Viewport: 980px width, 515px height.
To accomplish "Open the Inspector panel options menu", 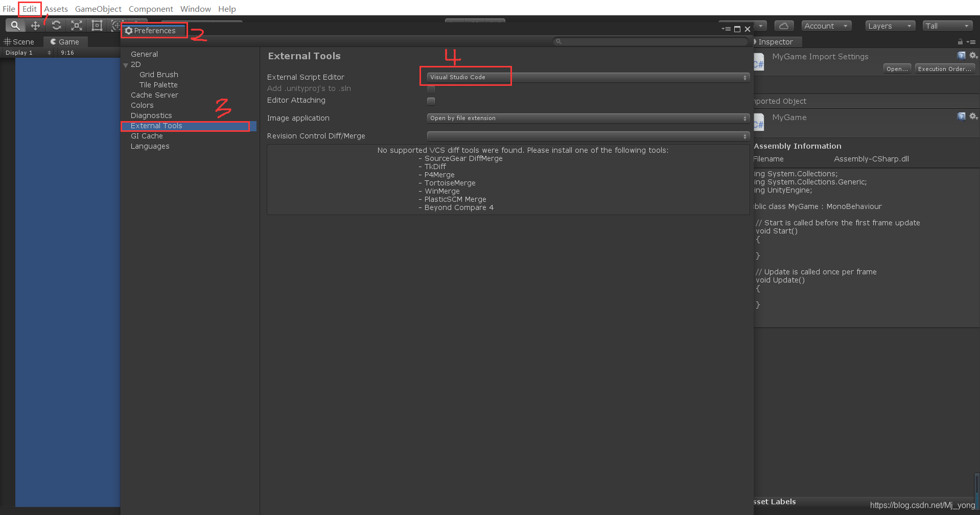I will [x=971, y=42].
